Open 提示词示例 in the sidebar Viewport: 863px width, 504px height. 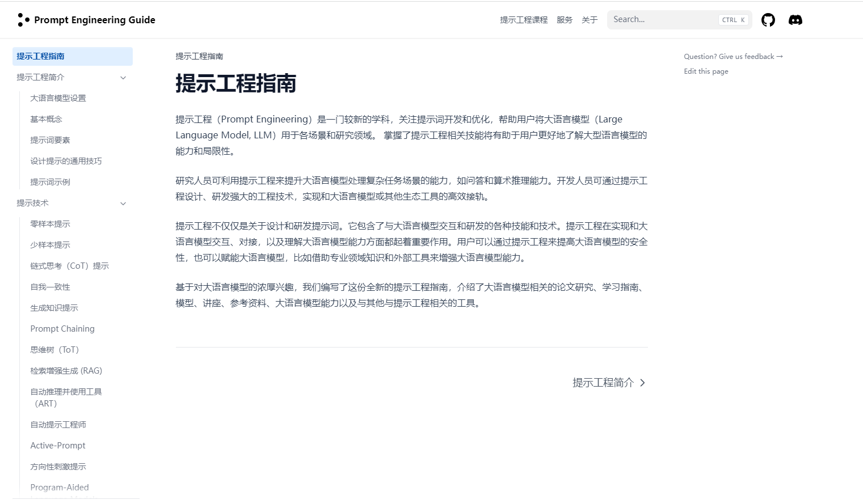pyautogui.click(x=50, y=182)
